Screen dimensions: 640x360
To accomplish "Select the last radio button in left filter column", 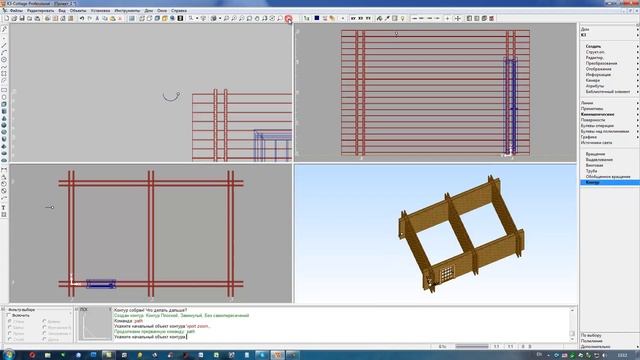I will [10, 339].
